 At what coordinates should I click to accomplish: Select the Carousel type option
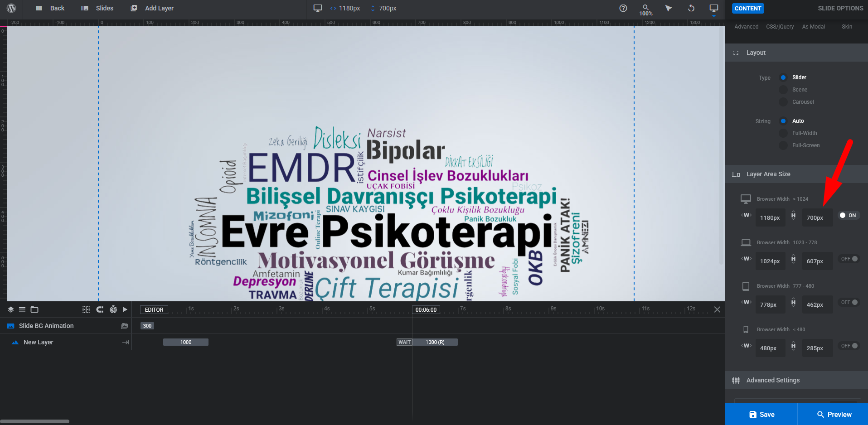783,102
